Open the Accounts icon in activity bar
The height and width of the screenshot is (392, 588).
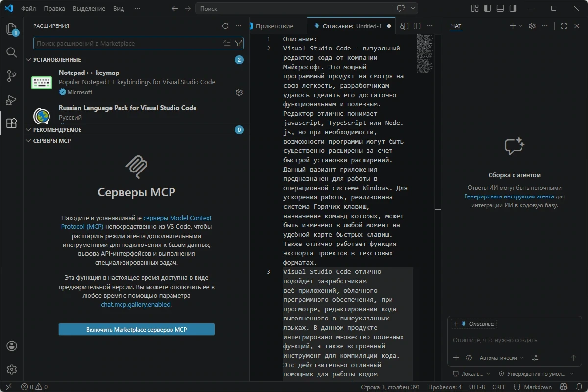[12, 346]
